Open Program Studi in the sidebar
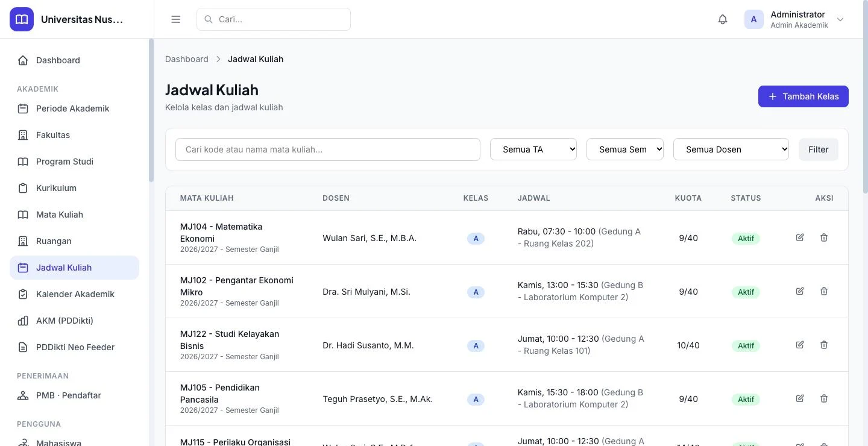Image resolution: width=868 pixels, height=446 pixels. coord(74,162)
